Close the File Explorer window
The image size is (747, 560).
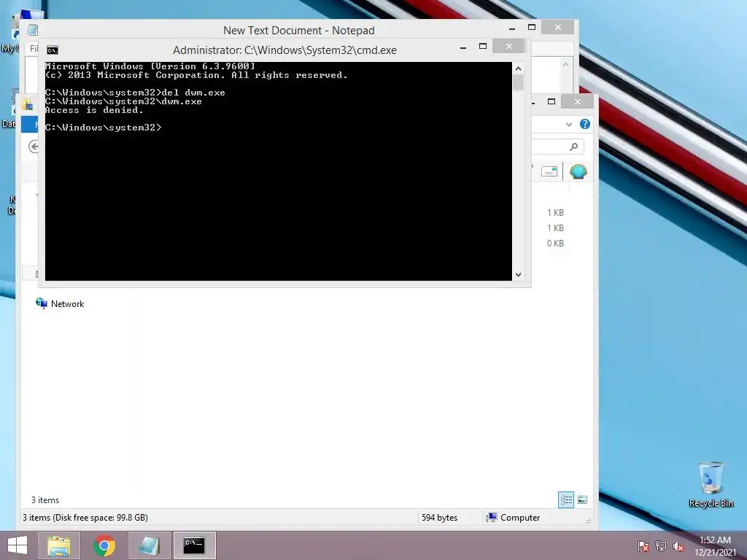578,101
